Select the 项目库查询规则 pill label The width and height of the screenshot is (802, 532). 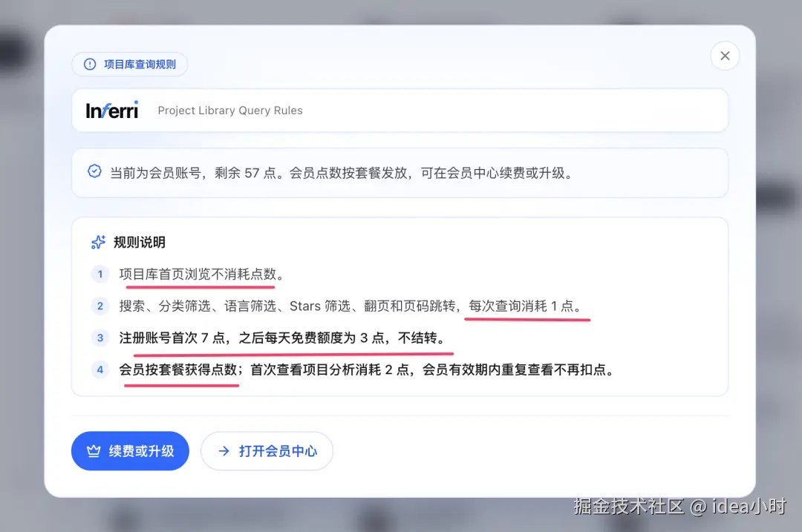129,65
